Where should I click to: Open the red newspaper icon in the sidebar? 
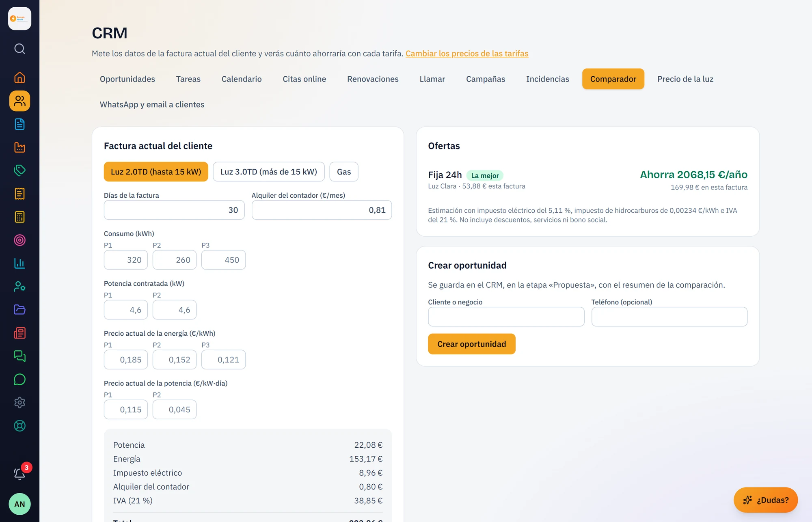pos(19,333)
